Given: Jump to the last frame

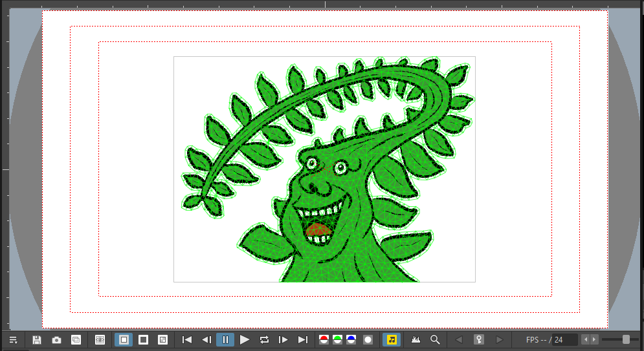Looking at the screenshot, I should pyautogui.click(x=303, y=340).
